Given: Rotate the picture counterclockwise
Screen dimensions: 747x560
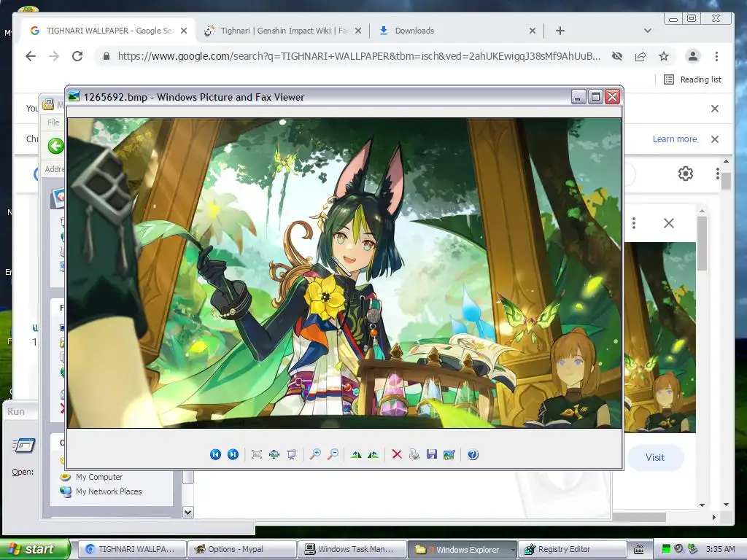Looking at the screenshot, I should point(373,454).
